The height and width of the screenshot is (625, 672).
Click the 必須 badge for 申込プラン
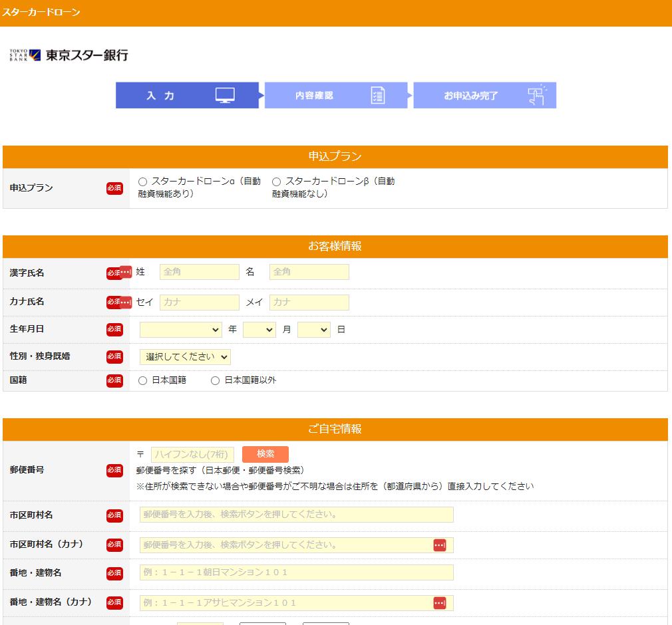114,188
